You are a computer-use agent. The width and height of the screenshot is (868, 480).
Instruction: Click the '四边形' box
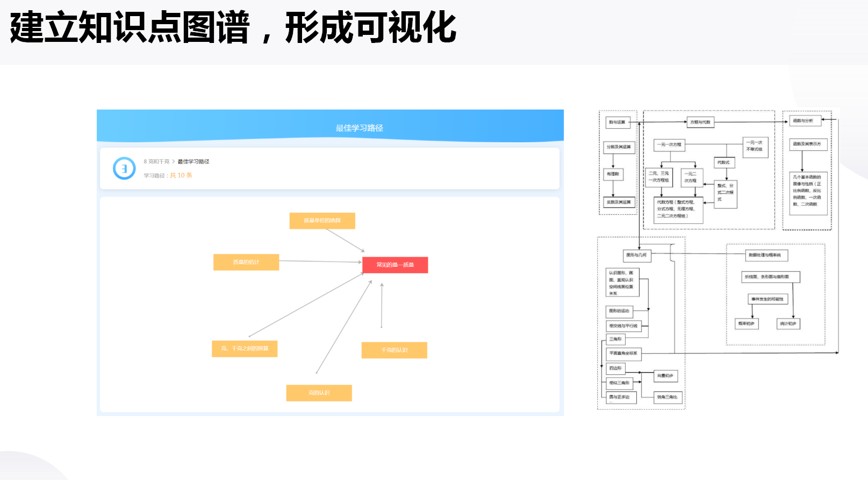click(x=616, y=368)
